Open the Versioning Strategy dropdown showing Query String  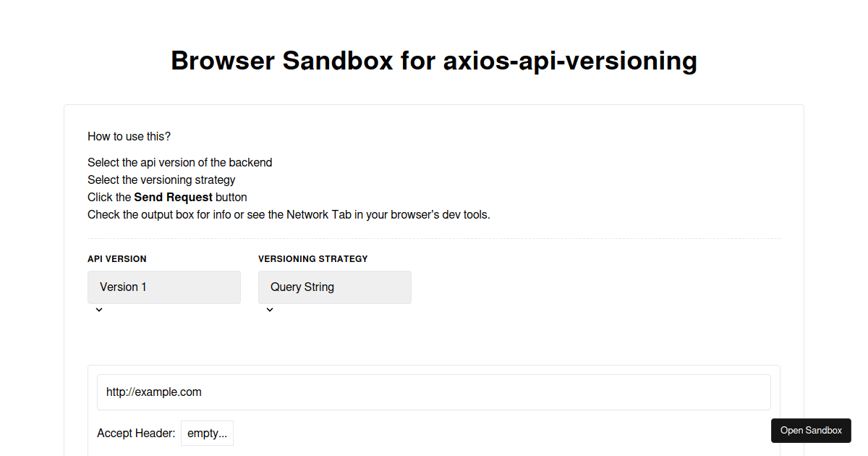(x=334, y=287)
